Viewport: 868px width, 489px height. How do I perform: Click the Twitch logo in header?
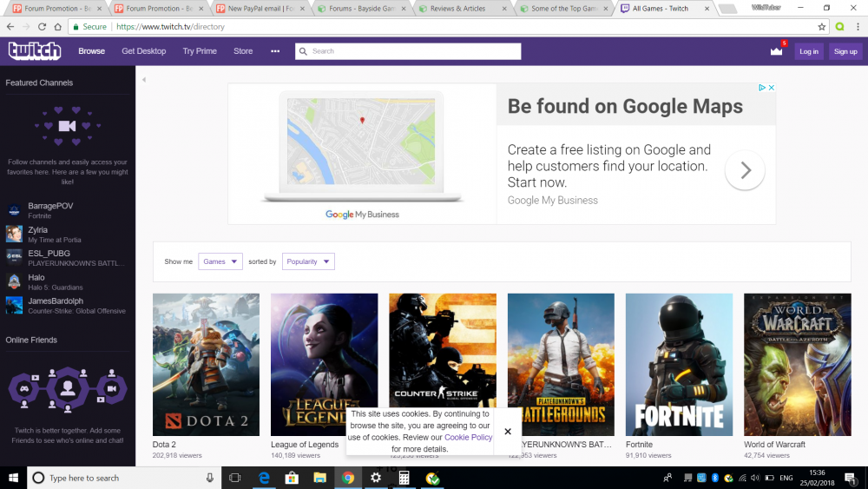pyautogui.click(x=35, y=51)
